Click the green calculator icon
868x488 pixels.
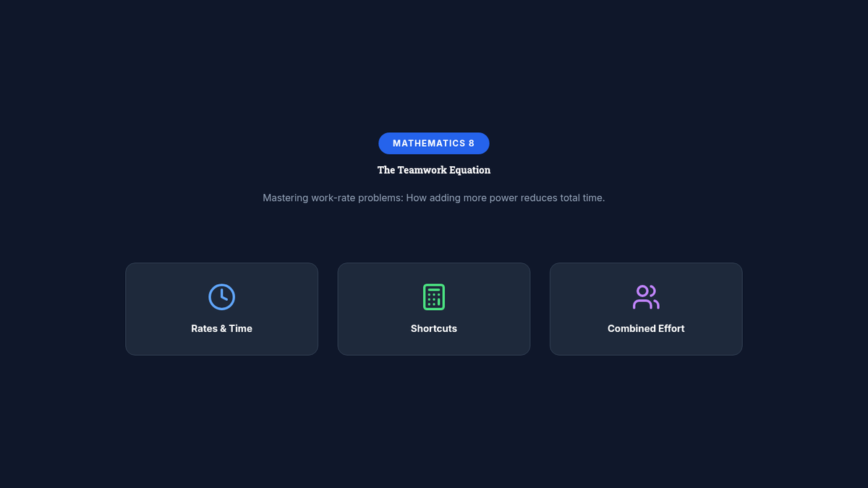[434, 297]
